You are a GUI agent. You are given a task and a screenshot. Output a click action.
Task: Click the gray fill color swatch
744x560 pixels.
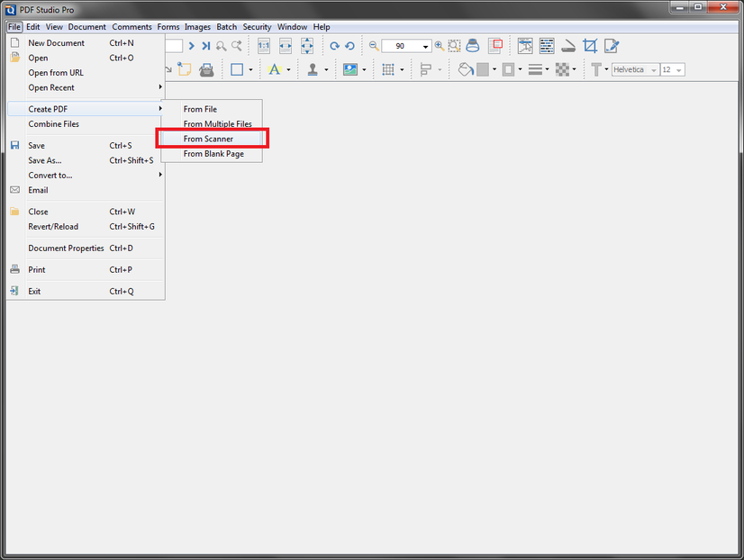(x=483, y=69)
